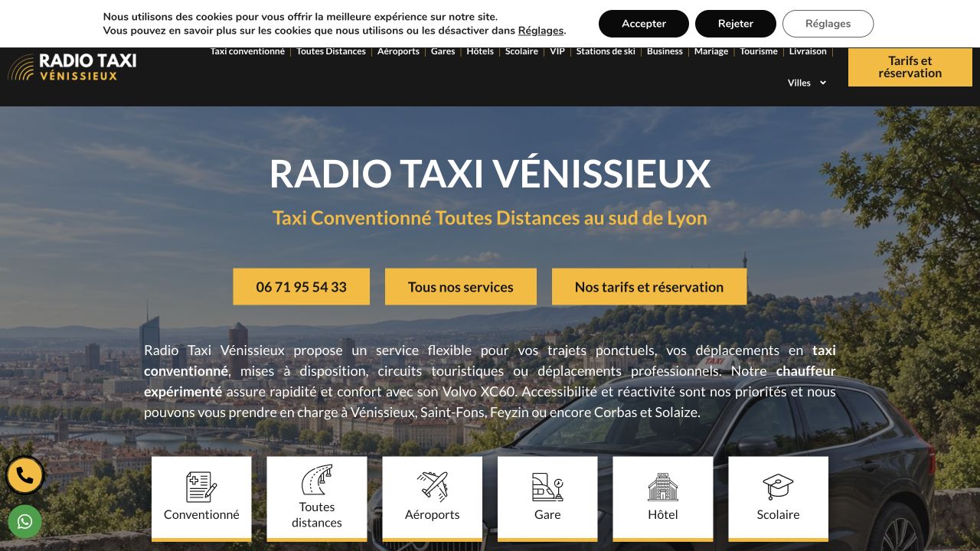The height and width of the screenshot is (551, 980).
Task: Go to Stations de ski page
Action: pyautogui.click(x=606, y=51)
